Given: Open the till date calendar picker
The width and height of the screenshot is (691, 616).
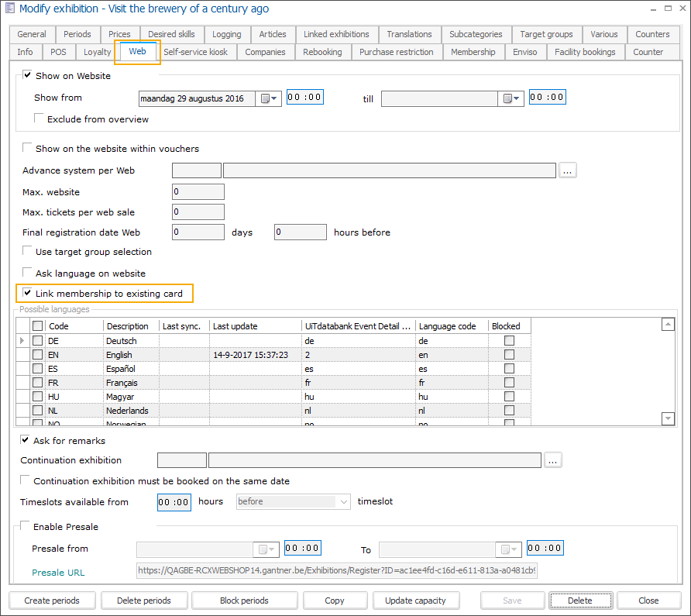Looking at the screenshot, I should pyautogui.click(x=511, y=98).
